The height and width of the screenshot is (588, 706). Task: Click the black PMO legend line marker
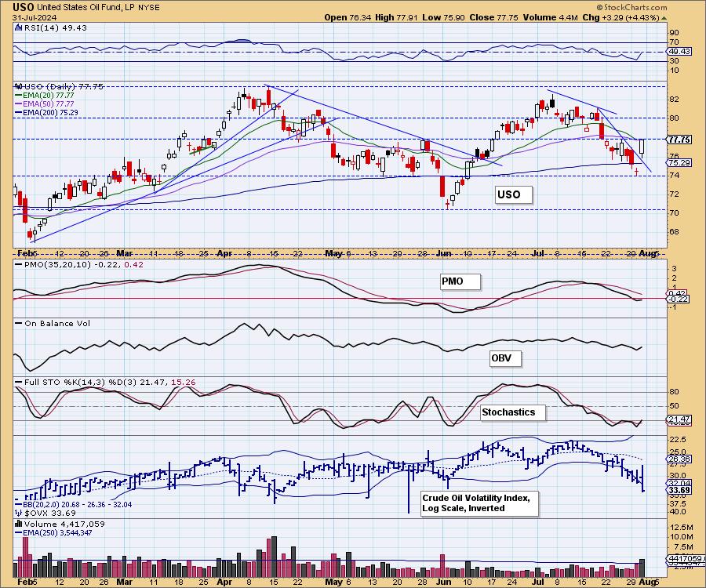point(18,264)
